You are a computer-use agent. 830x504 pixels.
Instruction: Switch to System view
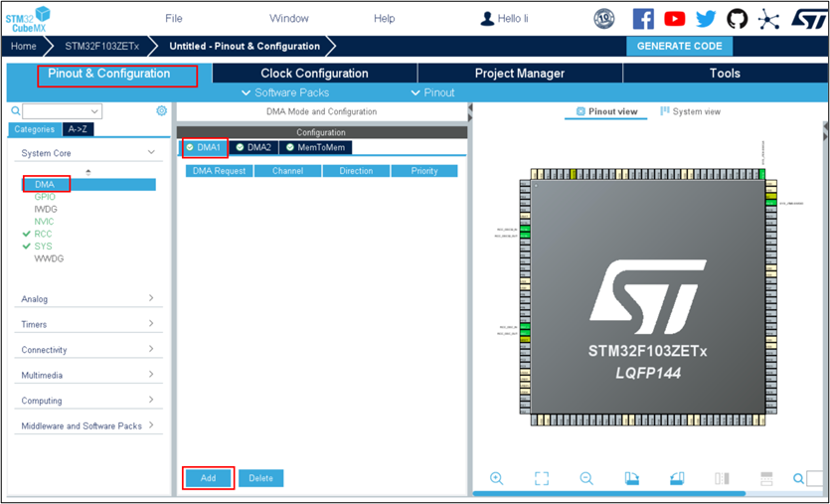click(690, 111)
